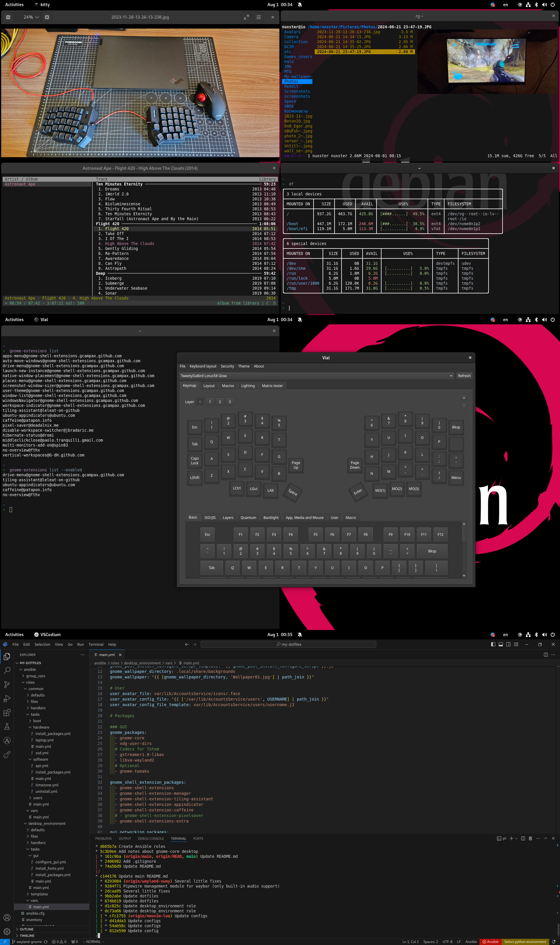The width and height of the screenshot is (560, 945).
Task: Open Source Control view in VSCodium activity bar
Action: pos(7,684)
